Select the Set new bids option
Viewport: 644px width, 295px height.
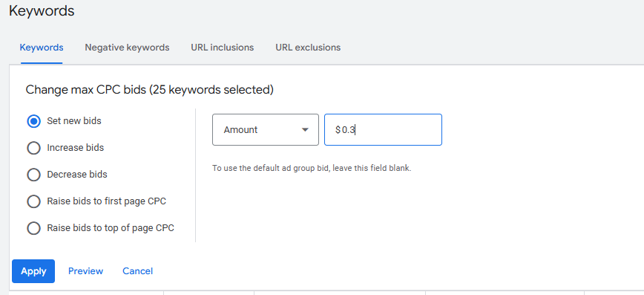click(x=33, y=121)
